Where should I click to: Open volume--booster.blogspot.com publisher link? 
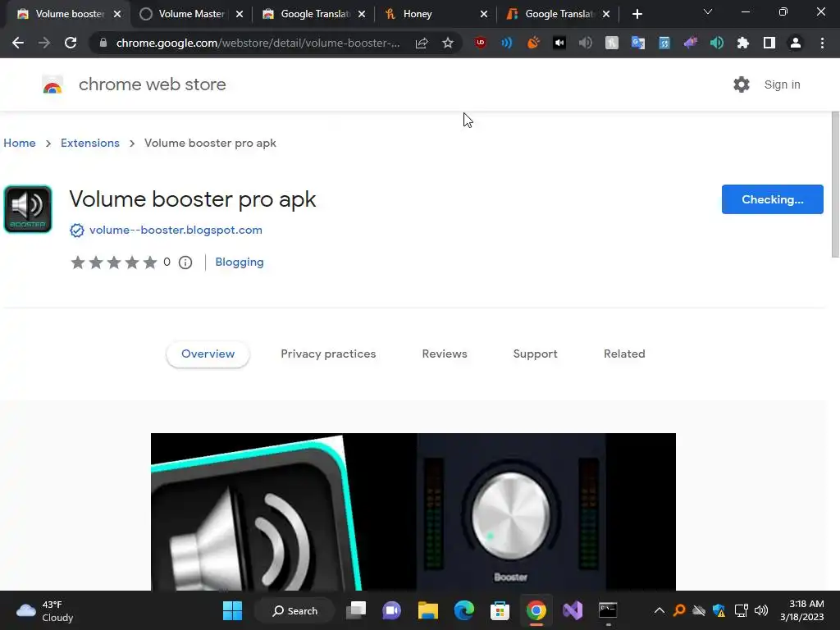176,230
